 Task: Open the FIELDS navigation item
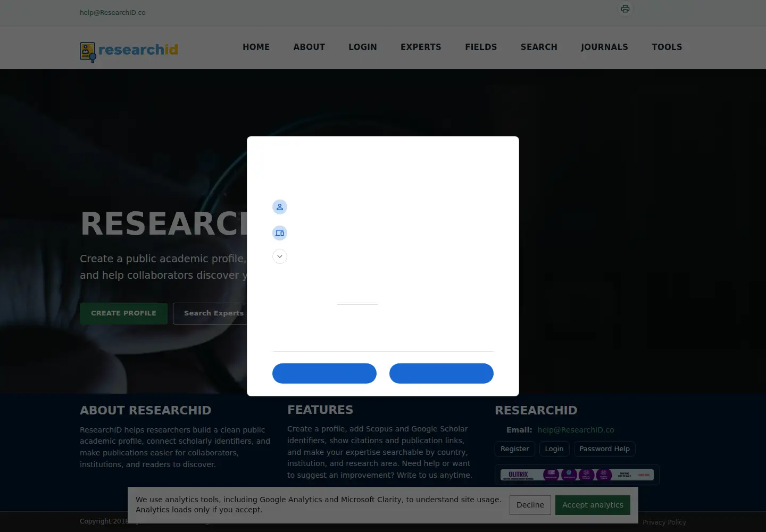click(x=481, y=47)
